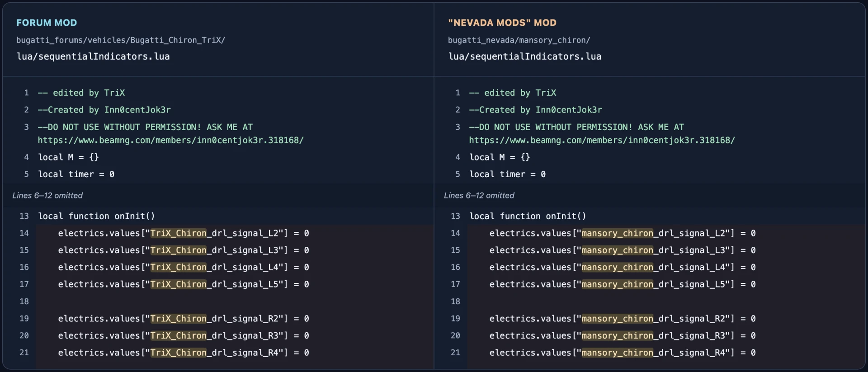The width and height of the screenshot is (868, 372).
Task: Click line number 21 in right pane
Action: click(455, 353)
